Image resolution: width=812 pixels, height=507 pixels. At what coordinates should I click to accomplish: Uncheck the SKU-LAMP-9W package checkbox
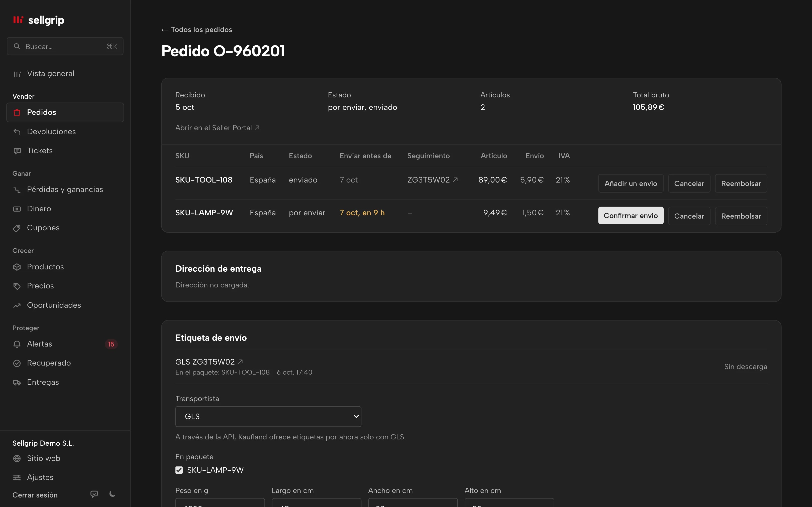(179, 470)
